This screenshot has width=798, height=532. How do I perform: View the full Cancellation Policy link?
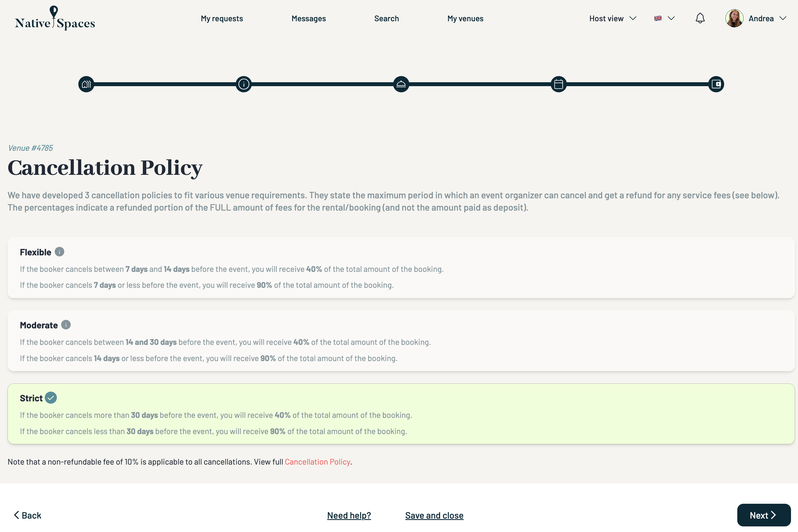[x=317, y=462]
